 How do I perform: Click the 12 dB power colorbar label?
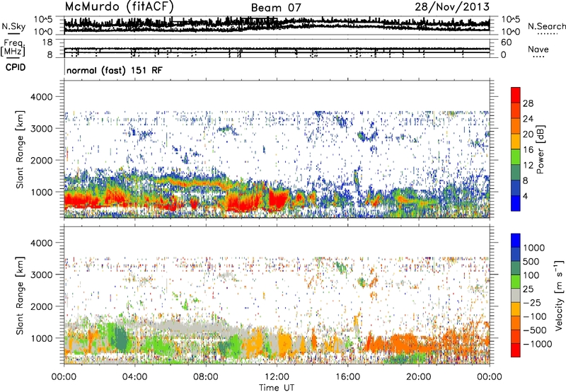pyautogui.click(x=528, y=166)
